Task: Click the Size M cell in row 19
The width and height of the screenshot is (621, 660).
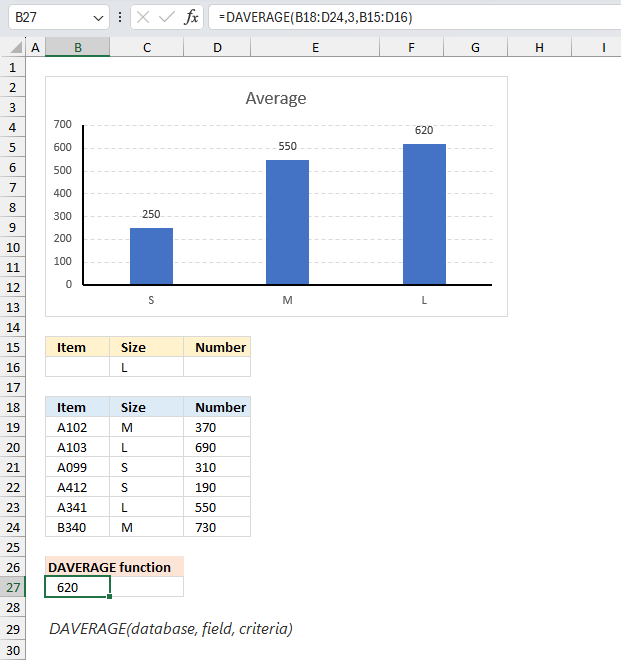Action: coord(147,427)
